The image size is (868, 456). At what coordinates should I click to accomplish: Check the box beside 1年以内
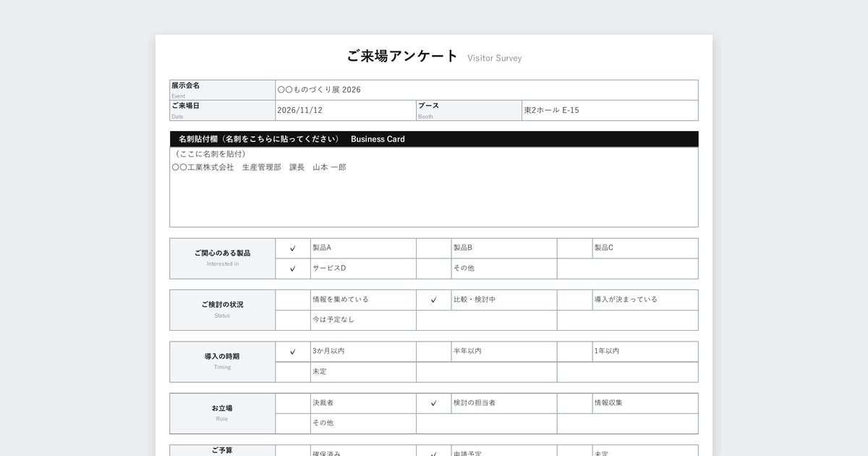574,352
